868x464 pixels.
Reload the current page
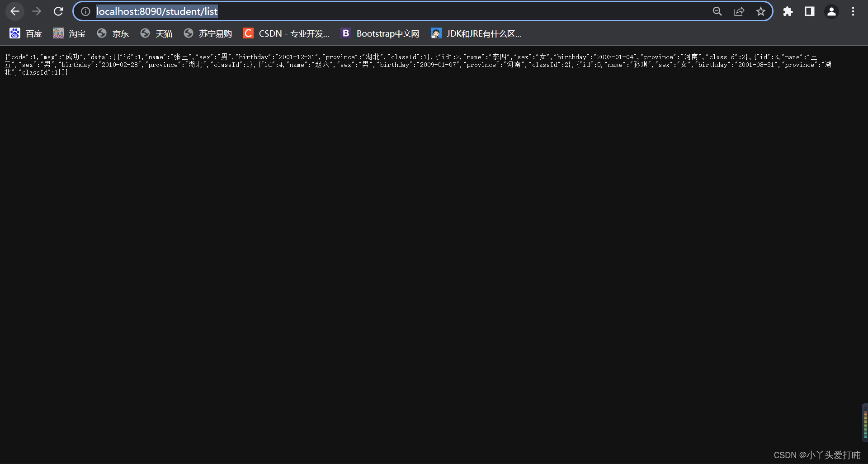(58, 11)
